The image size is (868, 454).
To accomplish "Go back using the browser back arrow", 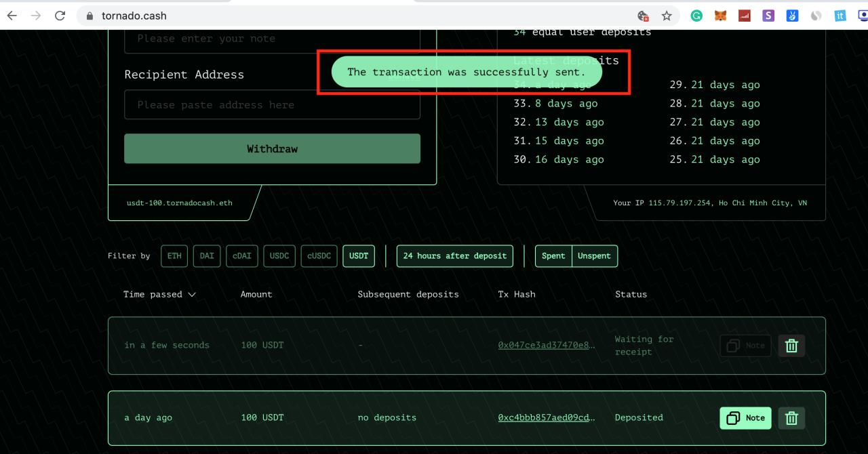I will [x=12, y=16].
